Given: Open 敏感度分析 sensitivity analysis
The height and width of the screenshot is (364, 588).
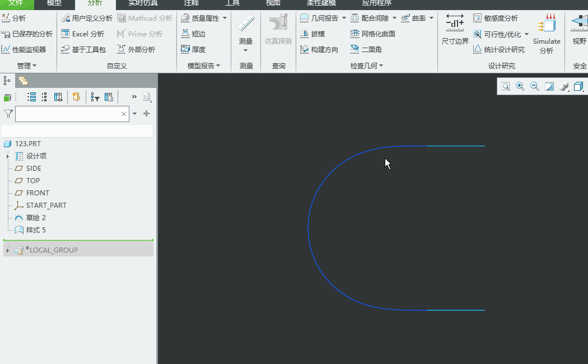Looking at the screenshot, I should pos(496,18).
